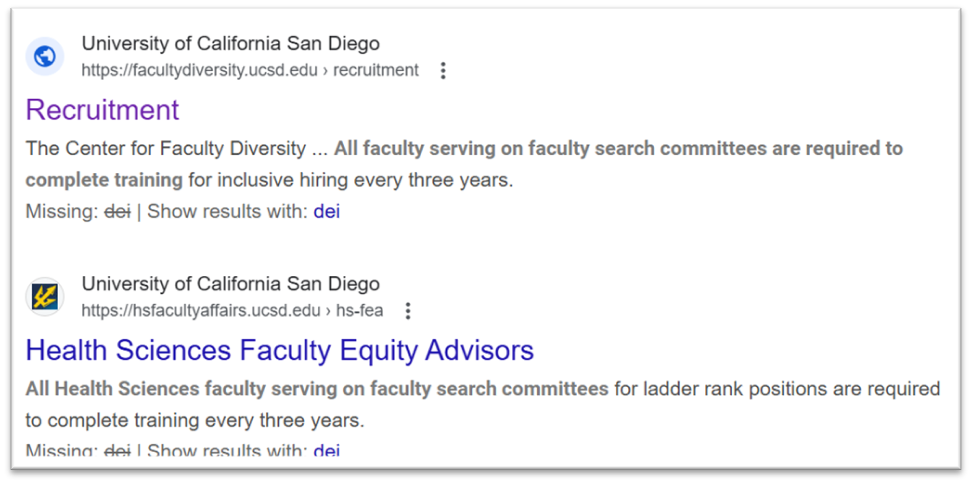Click the "Missing:" label under the Recruitment snippet

61,212
